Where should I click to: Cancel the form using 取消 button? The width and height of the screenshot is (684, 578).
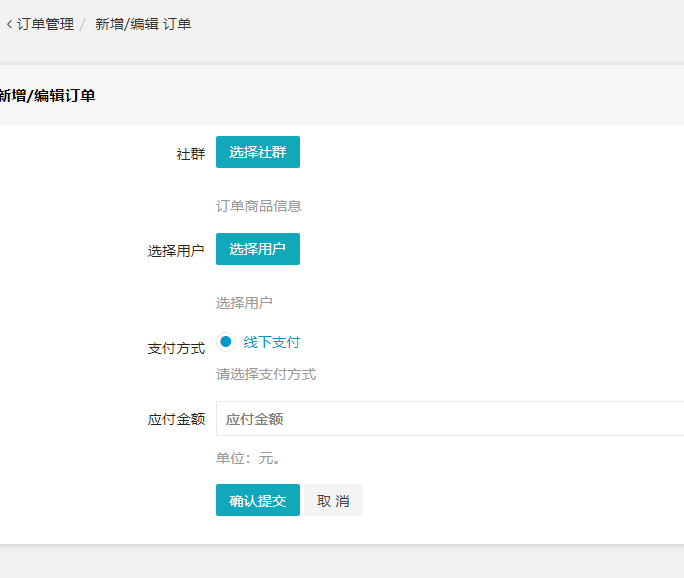pyautogui.click(x=333, y=500)
